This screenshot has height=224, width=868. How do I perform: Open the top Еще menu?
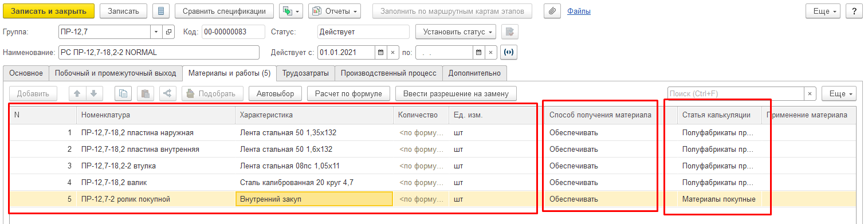[x=823, y=11]
